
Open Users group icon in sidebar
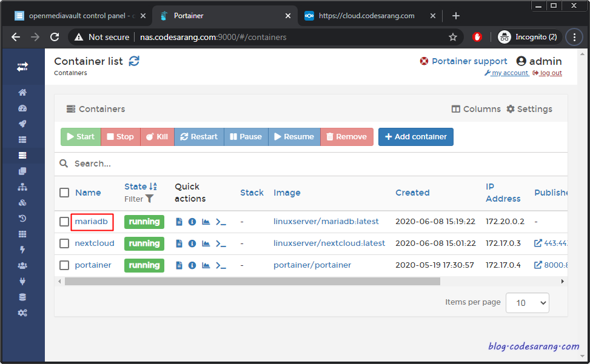pyautogui.click(x=22, y=266)
